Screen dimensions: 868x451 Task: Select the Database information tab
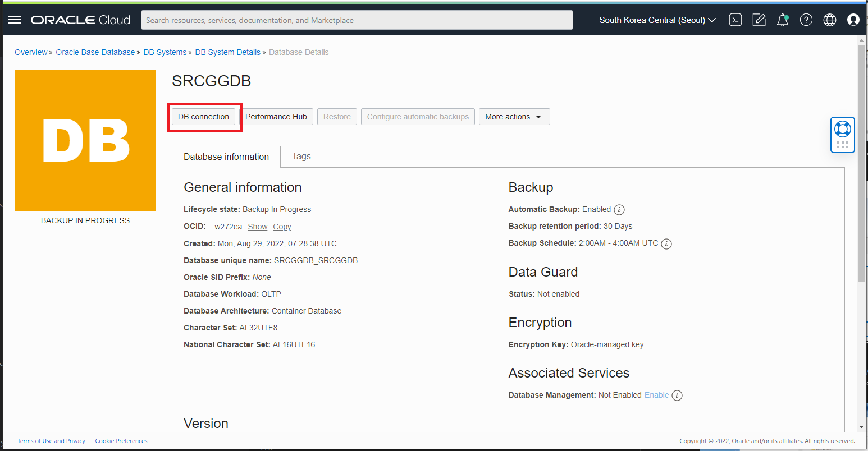226,157
